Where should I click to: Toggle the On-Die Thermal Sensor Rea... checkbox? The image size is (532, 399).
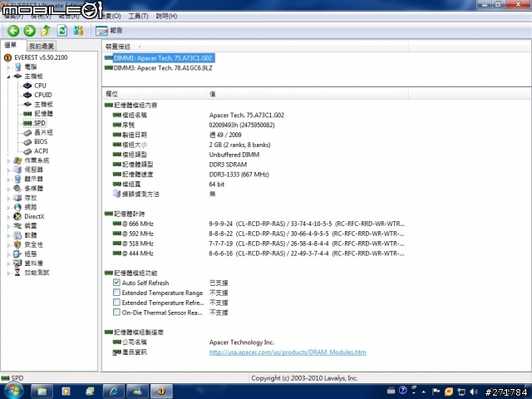pos(116,312)
